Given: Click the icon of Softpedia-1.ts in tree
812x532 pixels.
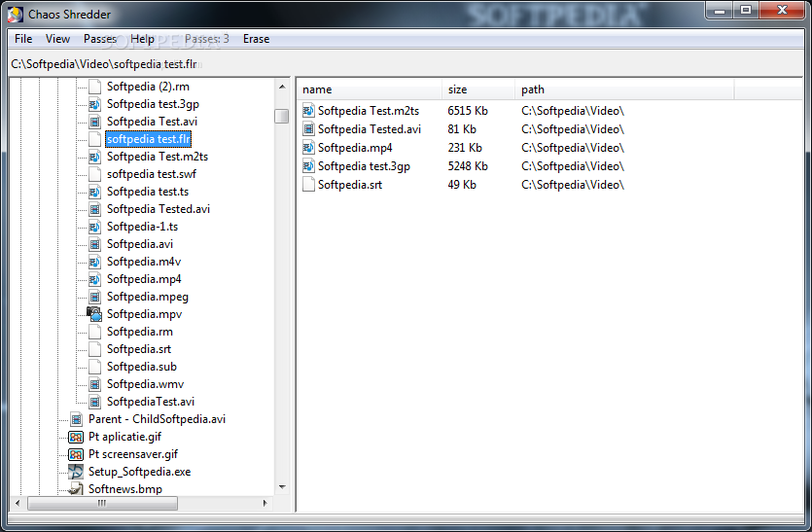Looking at the screenshot, I should point(94,227).
